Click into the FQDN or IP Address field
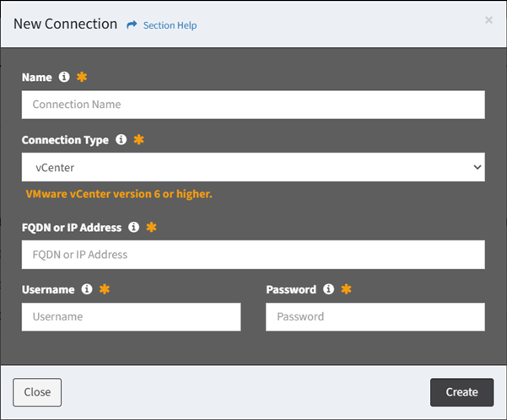The height and width of the screenshot is (420, 507). [x=253, y=255]
